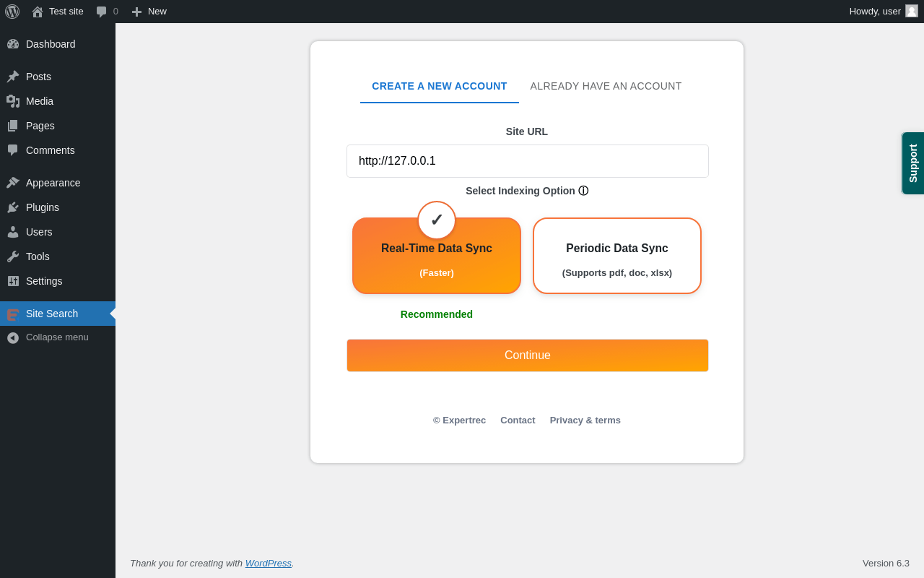This screenshot has width=924, height=578.
Task: Open the user avatar icon
Action: (x=912, y=11)
